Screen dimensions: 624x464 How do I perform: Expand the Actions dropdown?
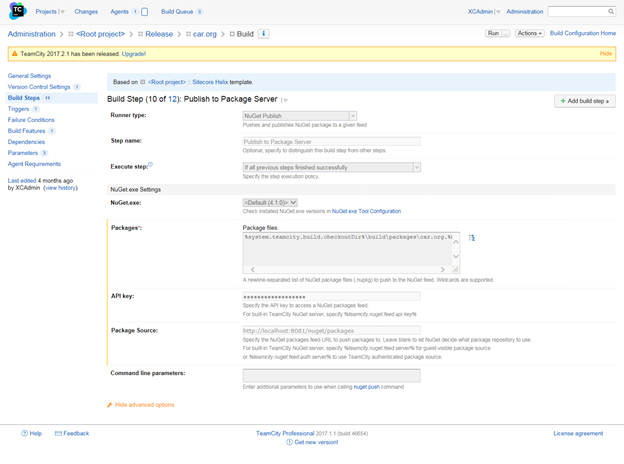tap(530, 33)
